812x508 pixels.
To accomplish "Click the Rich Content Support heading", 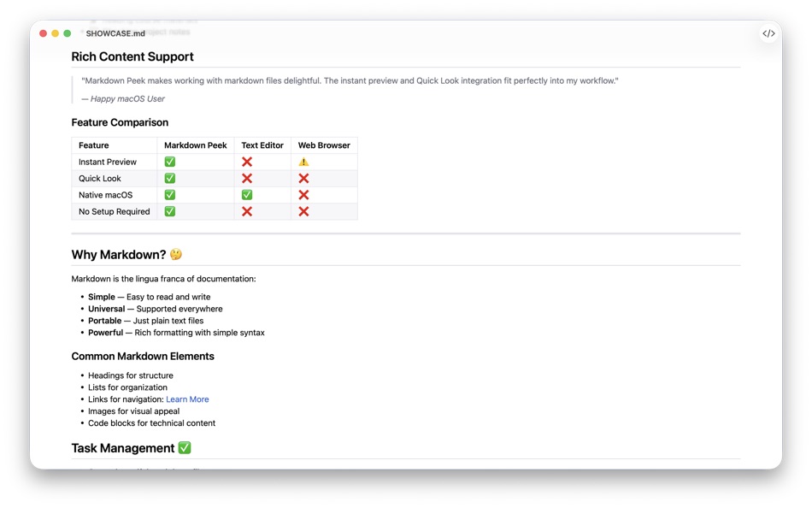I will click(x=132, y=56).
